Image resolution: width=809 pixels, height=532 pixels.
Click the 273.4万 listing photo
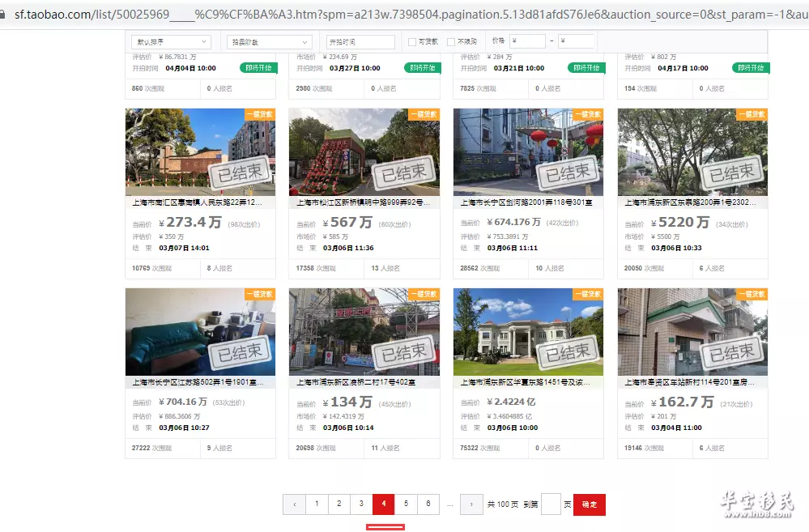[x=200, y=151]
